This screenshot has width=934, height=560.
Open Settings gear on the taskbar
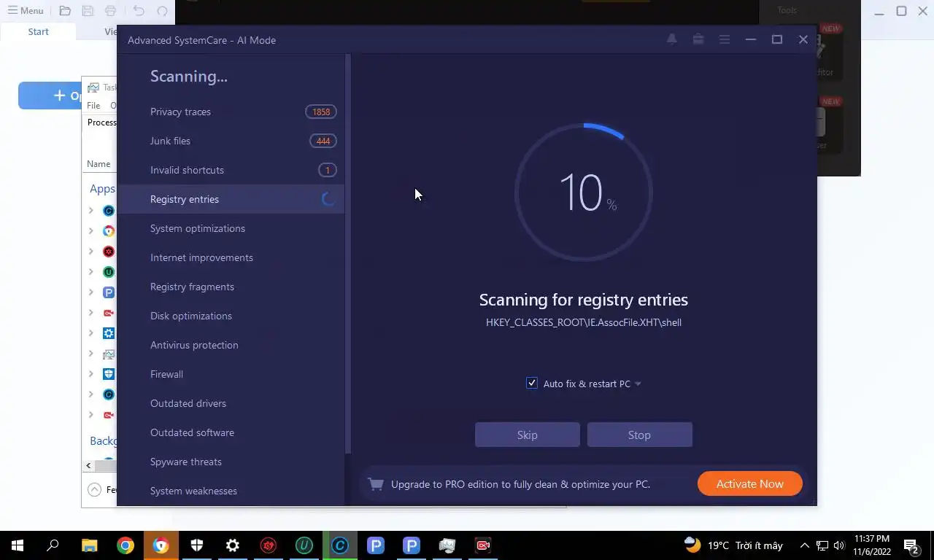click(233, 545)
